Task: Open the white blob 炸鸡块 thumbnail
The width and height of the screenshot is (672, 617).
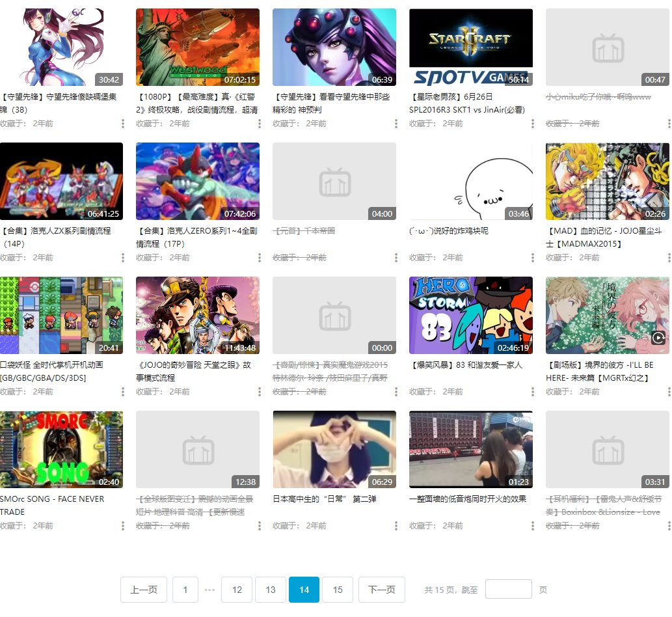Action: click(x=471, y=182)
